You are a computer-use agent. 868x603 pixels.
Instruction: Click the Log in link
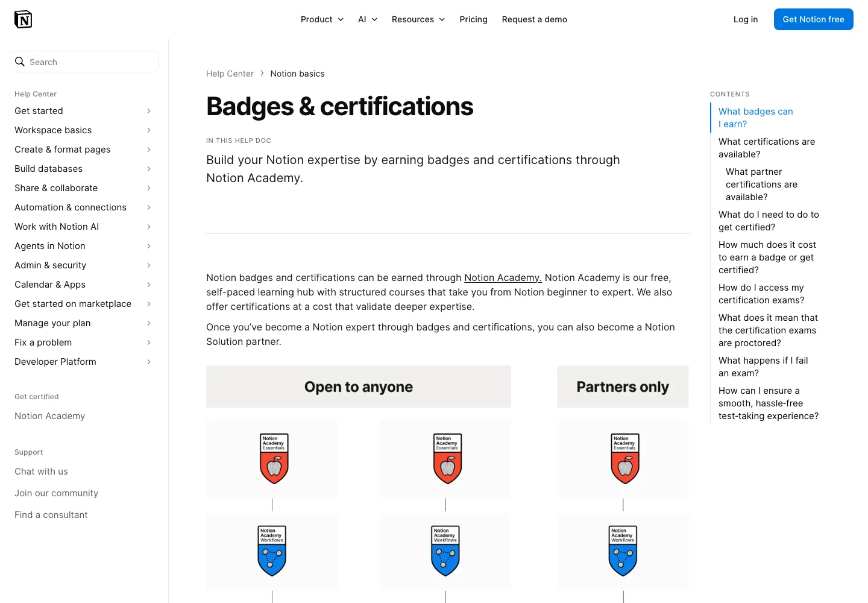pos(746,19)
